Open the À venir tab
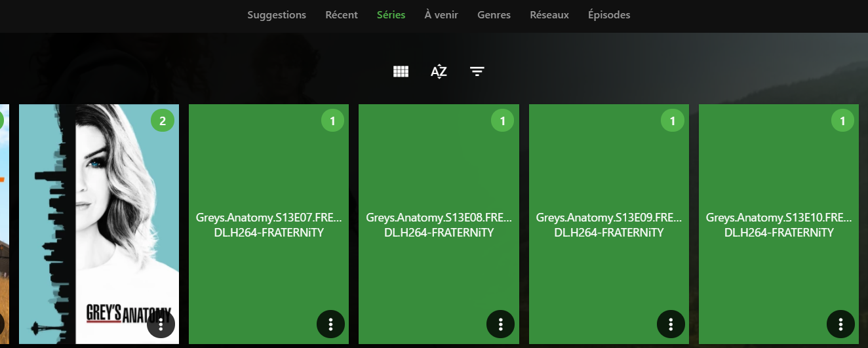Screen dimensions: 868x348 coord(441,14)
